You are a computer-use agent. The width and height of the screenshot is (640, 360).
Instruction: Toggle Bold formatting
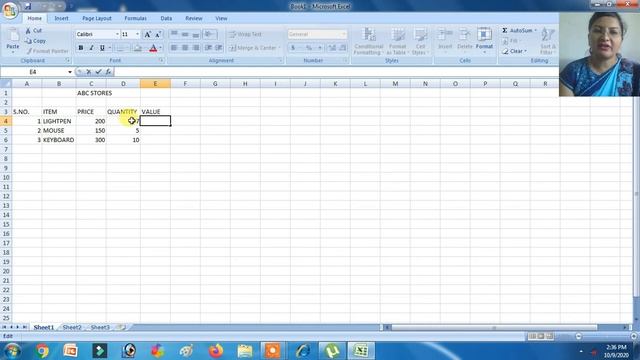point(81,48)
